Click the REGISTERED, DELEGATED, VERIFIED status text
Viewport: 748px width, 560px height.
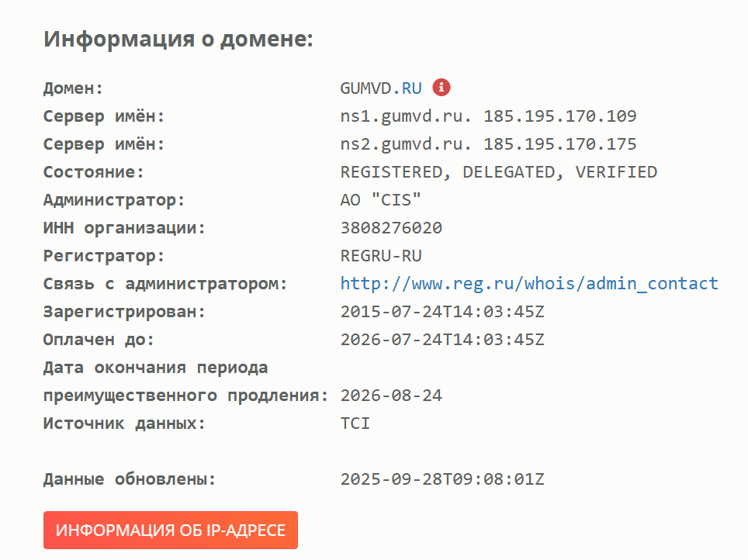click(x=498, y=172)
